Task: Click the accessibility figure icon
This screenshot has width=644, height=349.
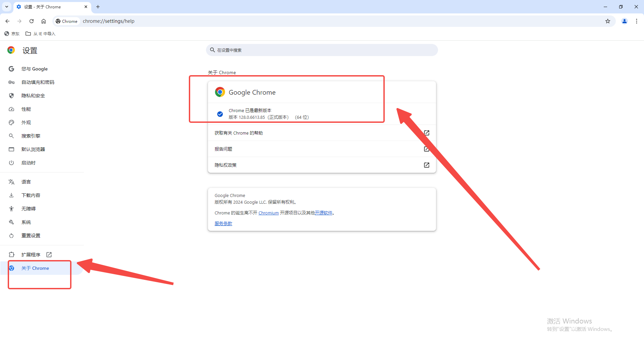Action: click(x=11, y=209)
